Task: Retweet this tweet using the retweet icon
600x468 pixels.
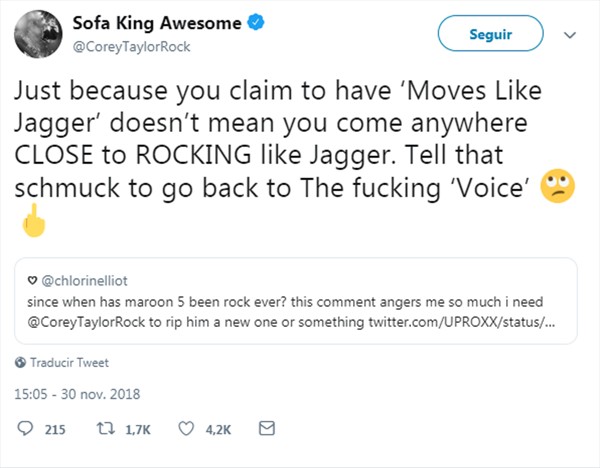Action: (x=104, y=429)
